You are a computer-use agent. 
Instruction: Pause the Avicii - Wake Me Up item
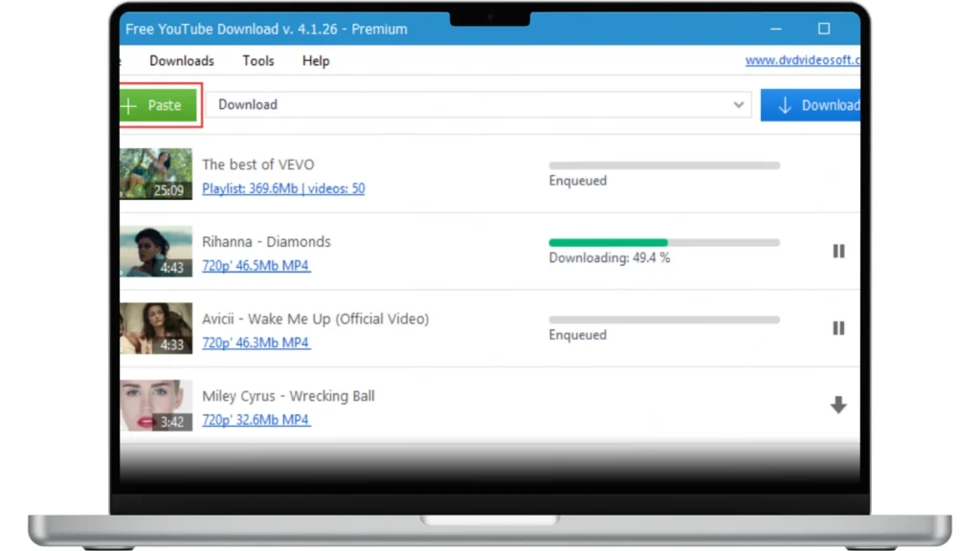pos(838,328)
